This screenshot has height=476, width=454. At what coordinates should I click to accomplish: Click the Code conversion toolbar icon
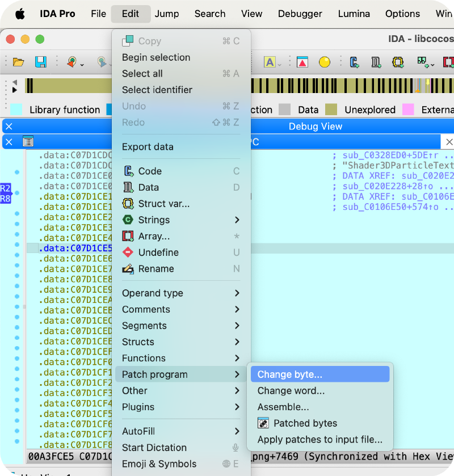coord(355,62)
